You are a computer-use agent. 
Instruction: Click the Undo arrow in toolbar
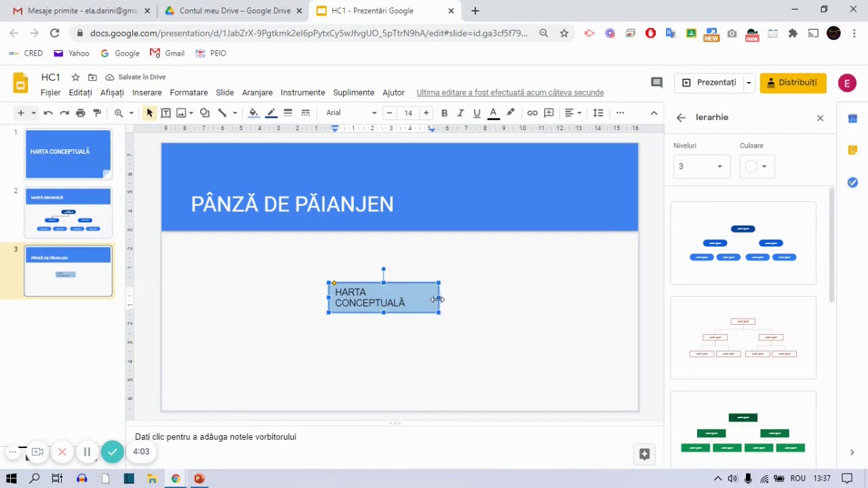pyautogui.click(x=47, y=113)
